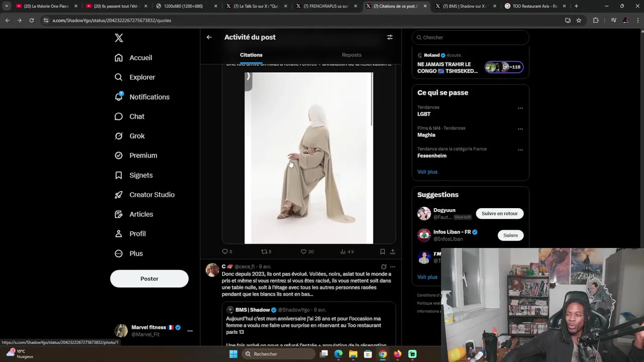Viewport: 644px width, 362px height.
Task: Open the +118 listeners space badge
Action: pyautogui.click(x=504, y=67)
